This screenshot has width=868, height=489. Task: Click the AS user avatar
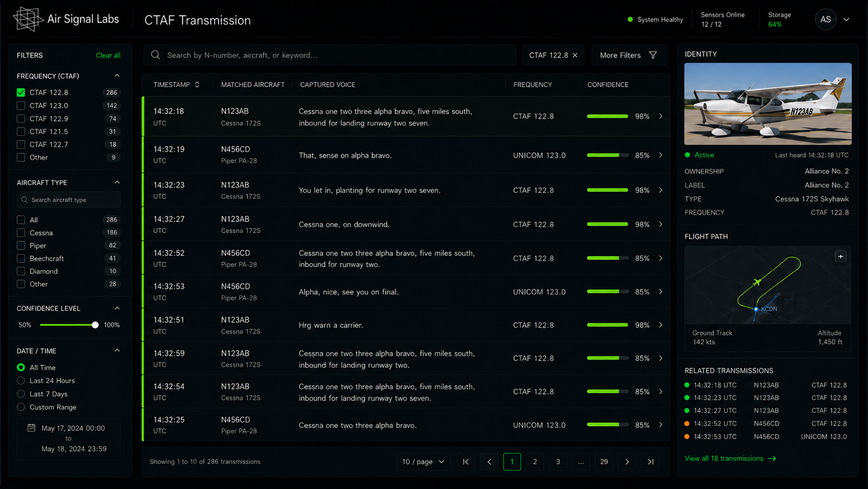pos(825,20)
